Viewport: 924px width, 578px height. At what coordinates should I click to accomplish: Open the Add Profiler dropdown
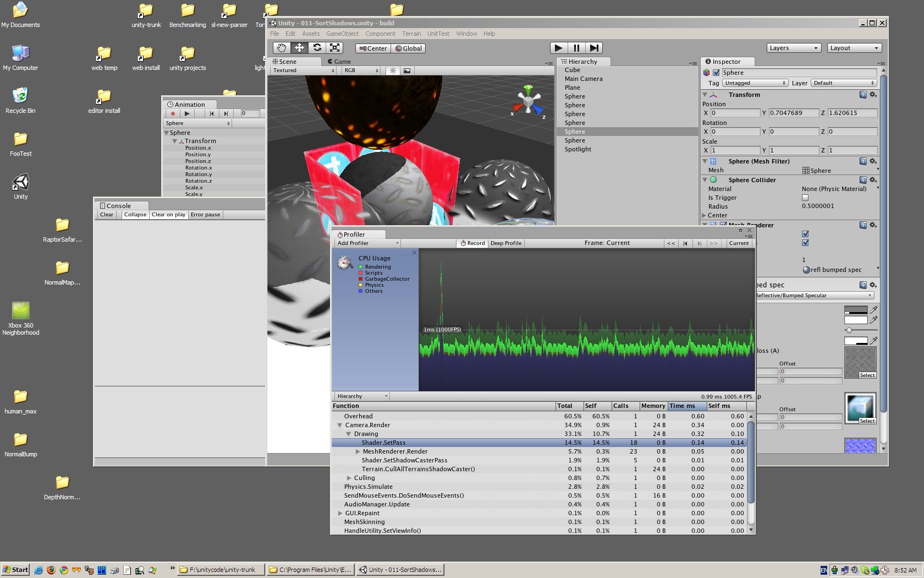367,243
